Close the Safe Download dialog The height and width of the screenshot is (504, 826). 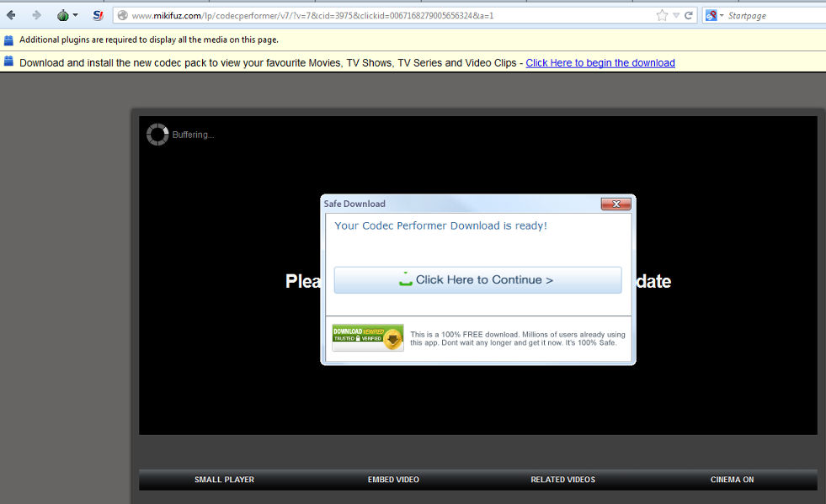[616, 204]
